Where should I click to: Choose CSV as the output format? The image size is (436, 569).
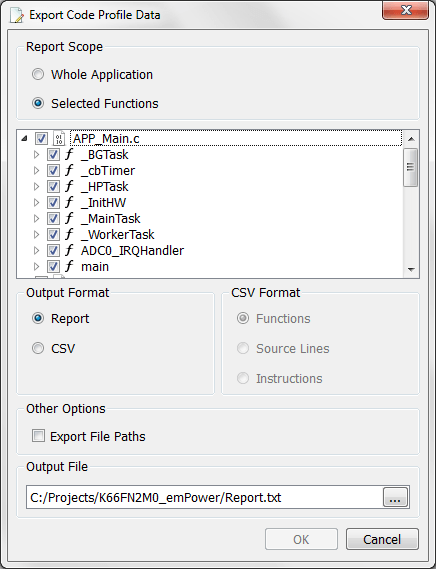coord(38,348)
